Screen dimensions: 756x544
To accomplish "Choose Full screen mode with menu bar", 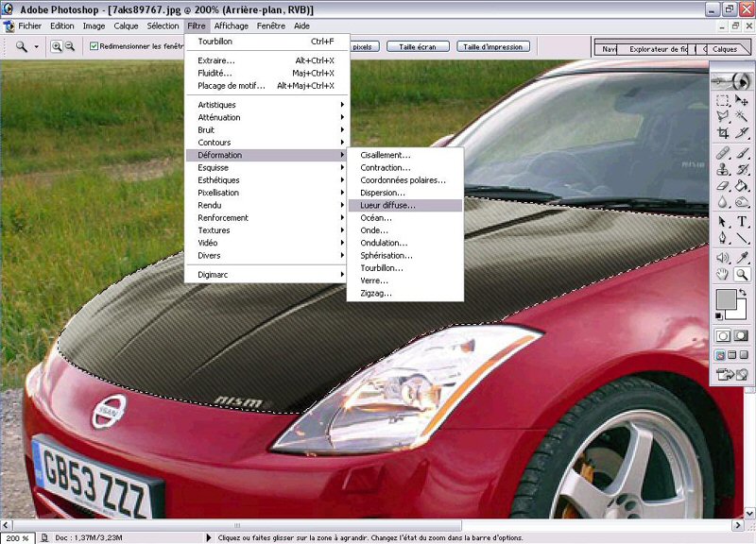I will click(x=731, y=355).
